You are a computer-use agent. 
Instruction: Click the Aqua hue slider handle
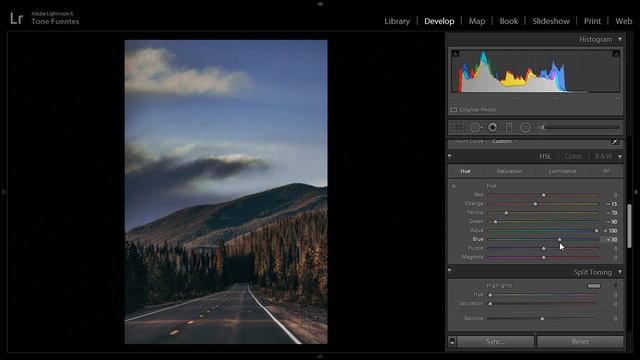[x=596, y=231]
